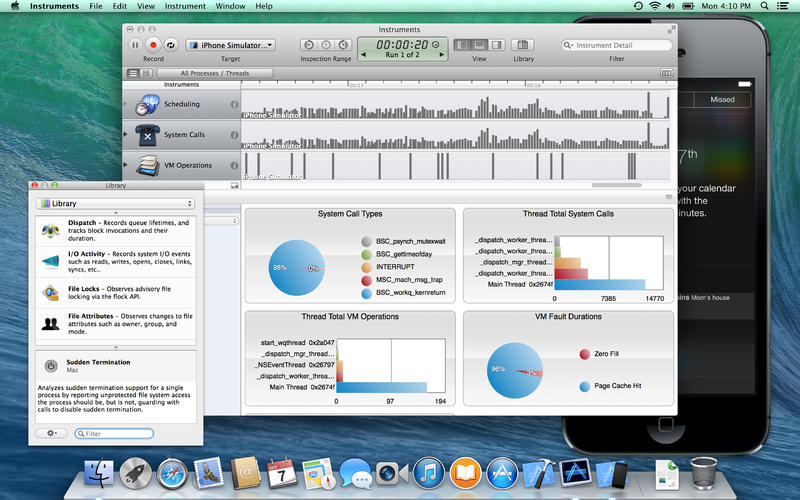Click the Wi-Fi status icon
The image size is (800, 500).
click(x=655, y=6)
